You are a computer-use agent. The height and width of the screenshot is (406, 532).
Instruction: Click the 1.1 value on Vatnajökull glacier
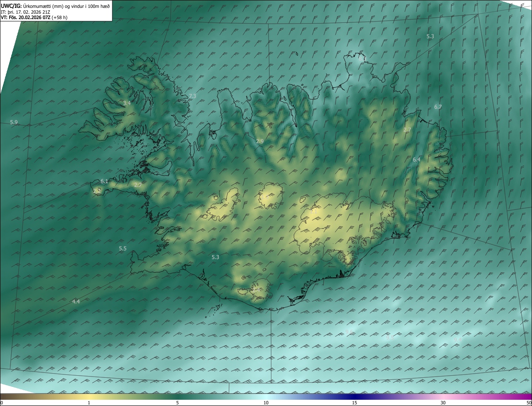coord(314,211)
